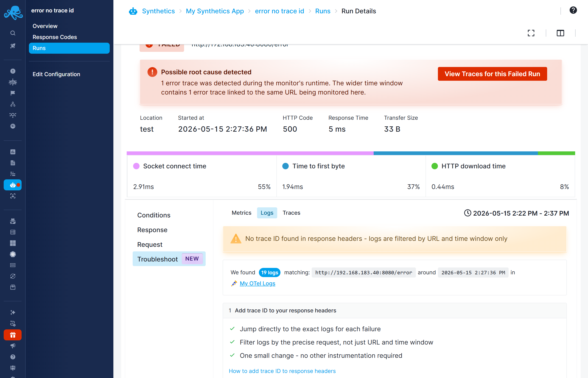This screenshot has height=378, width=588.
Task: Open the team people icon in the sidebar
Action: tap(13, 368)
